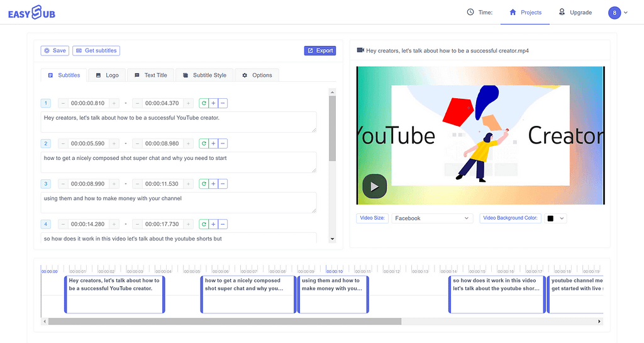Export the video
644x343 pixels.
point(320,50)
